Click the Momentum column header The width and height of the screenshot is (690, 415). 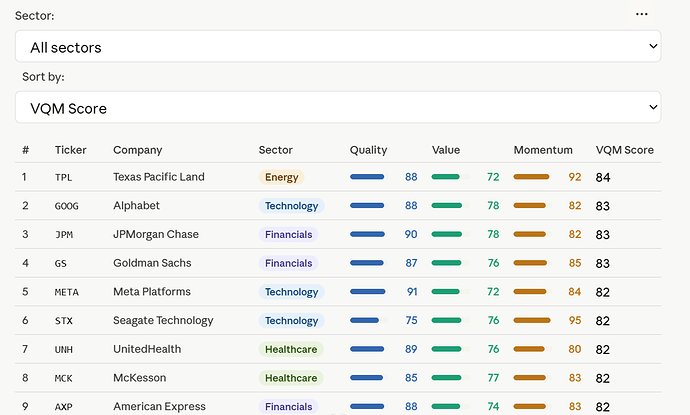pos(543,150)
